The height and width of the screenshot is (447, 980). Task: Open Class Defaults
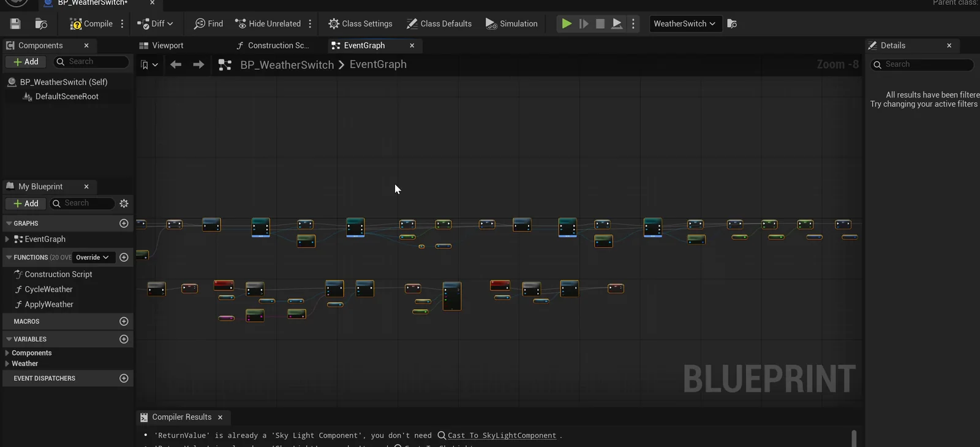pyautogui.click(x=439, y=24)
